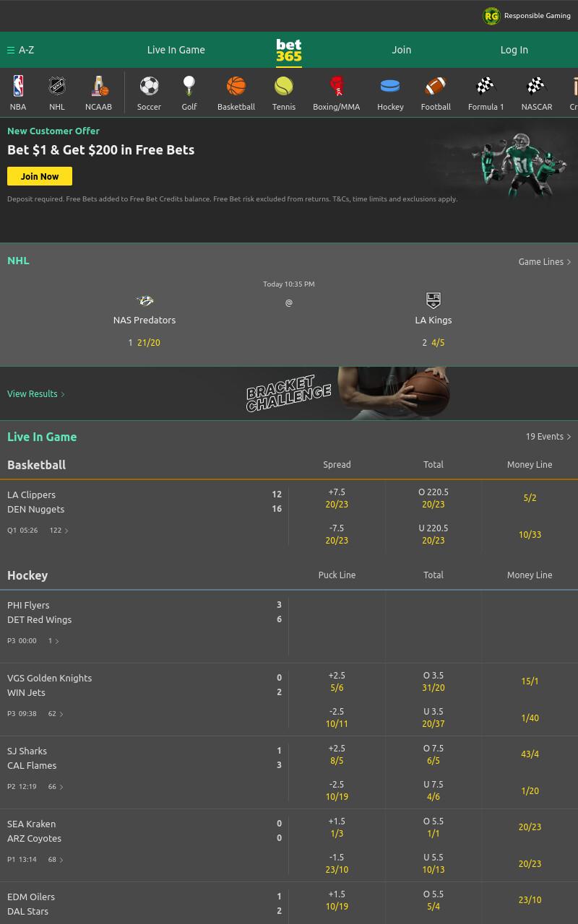Open the A-Z sports menu
The image size is (578, 924).
tap(21, 50)
